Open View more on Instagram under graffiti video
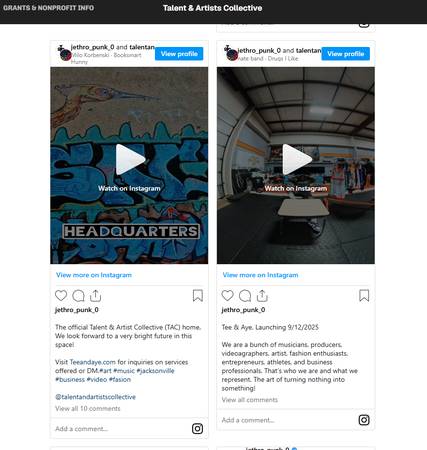The width and height of the screenshot is (427, 450). coord(94,275)
